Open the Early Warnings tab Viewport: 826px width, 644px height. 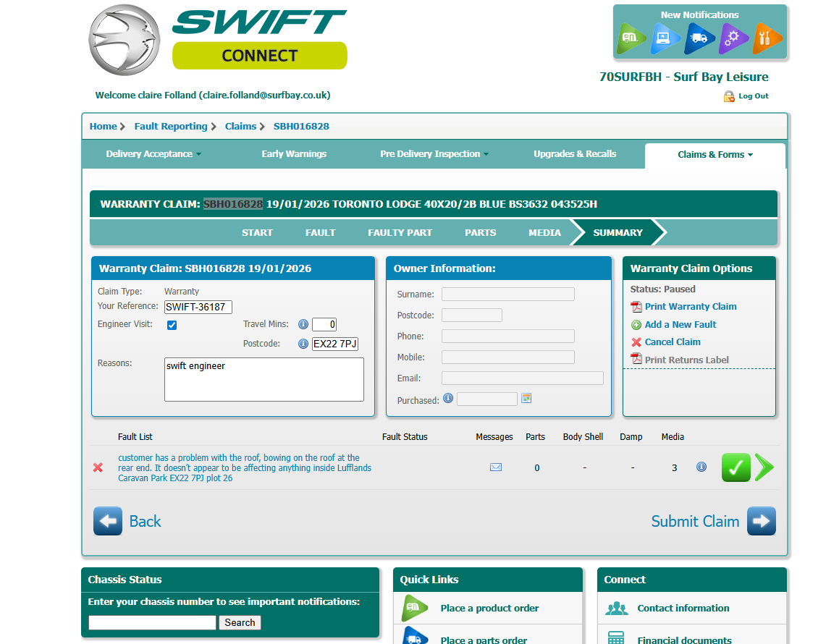(x=294, y=153)
